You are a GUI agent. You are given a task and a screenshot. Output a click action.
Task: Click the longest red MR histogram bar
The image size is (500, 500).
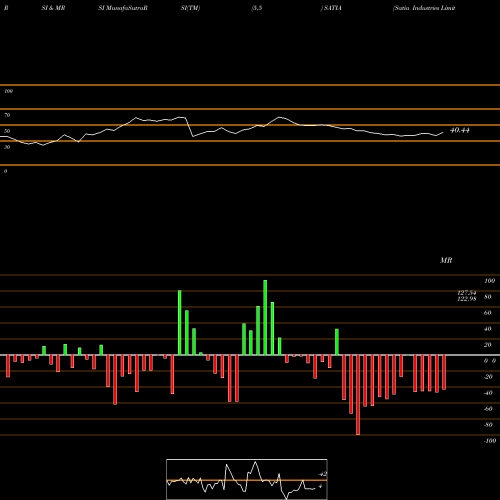click(358, 395)
